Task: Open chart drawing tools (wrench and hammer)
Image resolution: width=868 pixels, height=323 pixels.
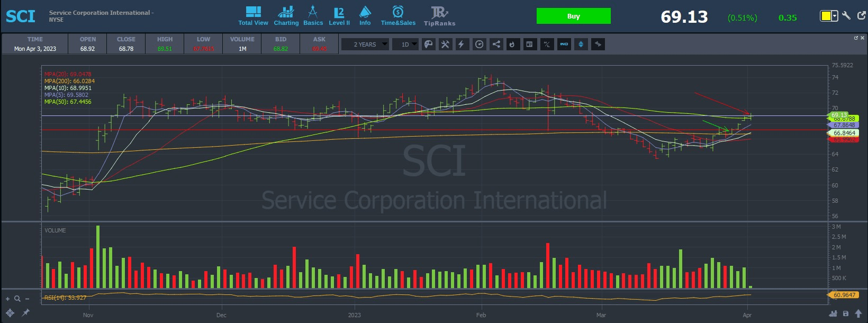Action: (x=445, y=44)
